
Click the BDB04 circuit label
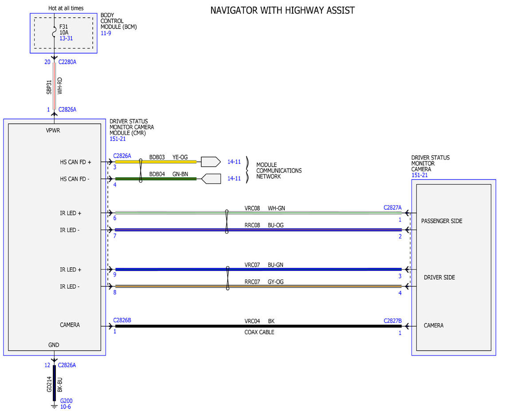157,174
